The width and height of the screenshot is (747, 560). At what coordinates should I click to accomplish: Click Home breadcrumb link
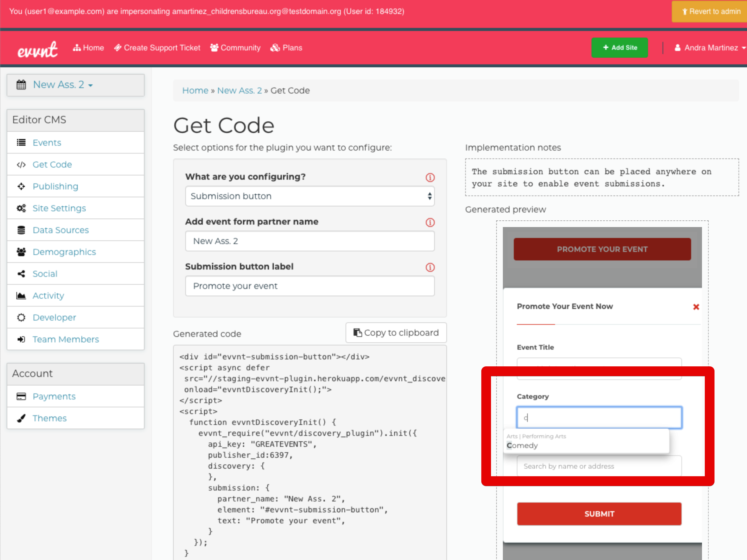click(x=195, y=90)
